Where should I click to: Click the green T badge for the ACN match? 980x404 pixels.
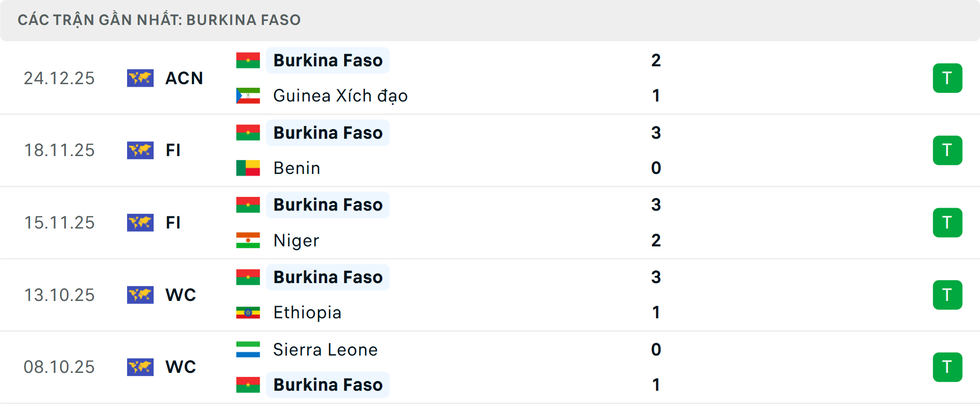[x=948, y=78]
